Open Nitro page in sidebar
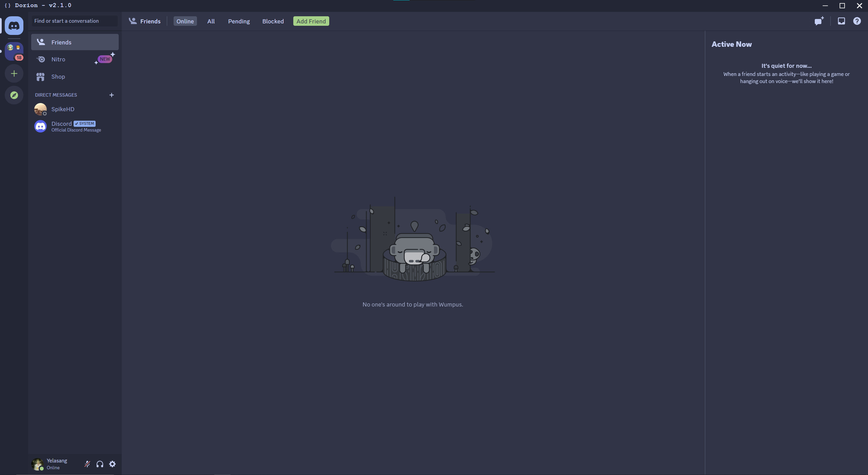This screenshot has width=868, height=475. click(x=75, y=59)
